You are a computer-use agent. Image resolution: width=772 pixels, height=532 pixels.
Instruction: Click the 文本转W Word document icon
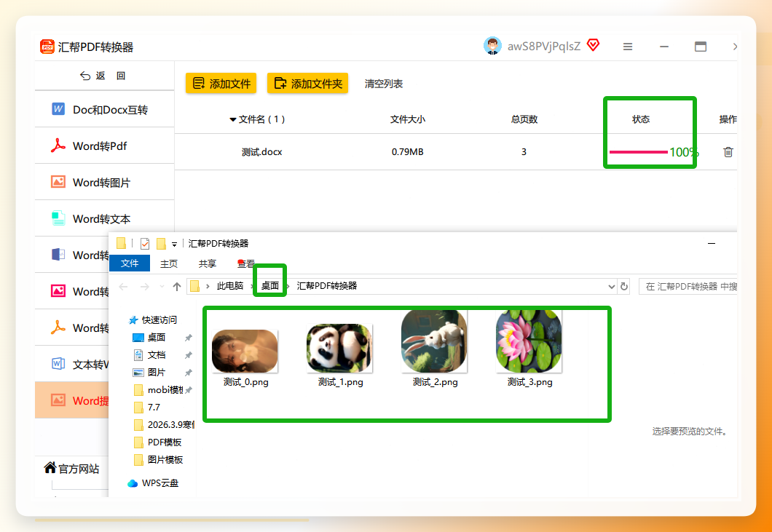pos(58,364)
